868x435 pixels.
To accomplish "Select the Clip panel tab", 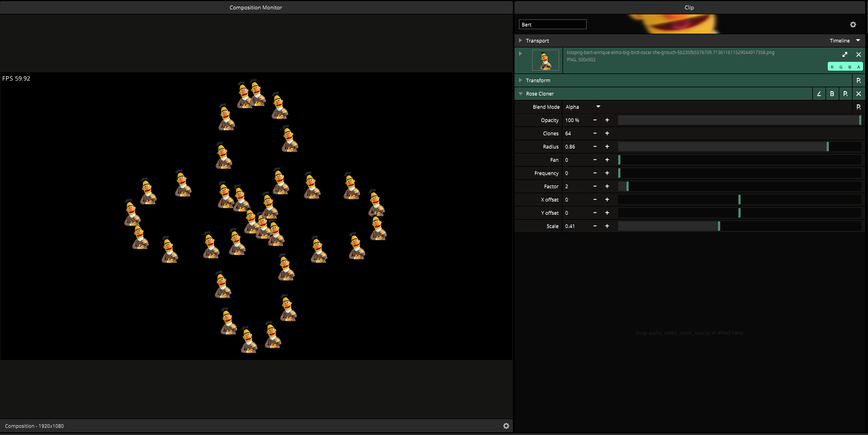I will (x=689, y=8).
